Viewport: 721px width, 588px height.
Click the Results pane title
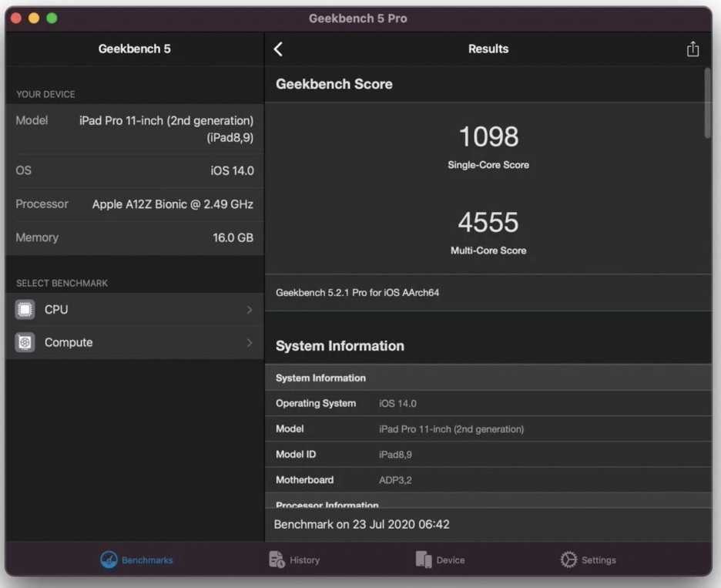point(488,49)
